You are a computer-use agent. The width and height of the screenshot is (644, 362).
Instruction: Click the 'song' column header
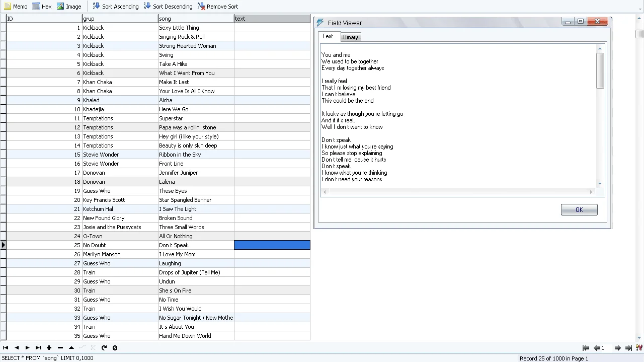[x=196, y=19]
